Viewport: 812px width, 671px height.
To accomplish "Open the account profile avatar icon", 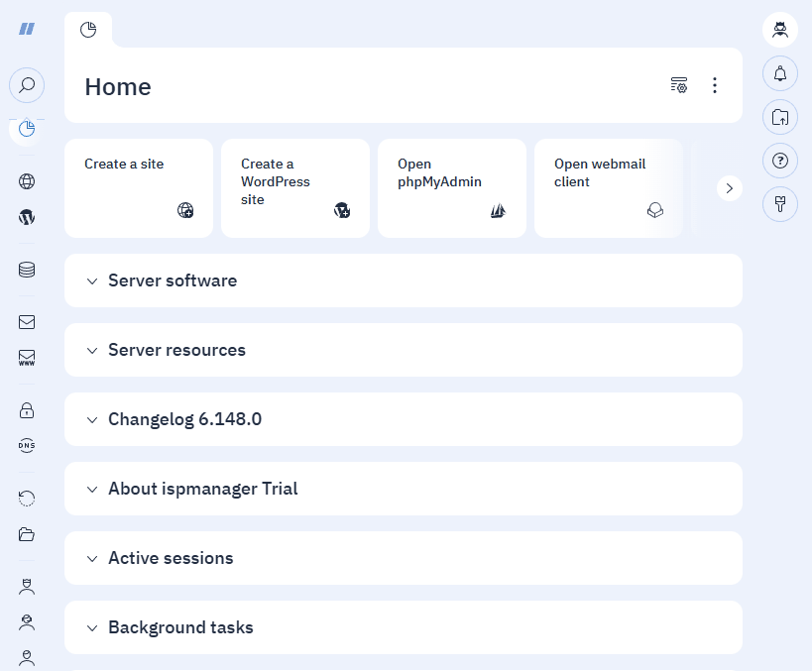I will 780,30.
